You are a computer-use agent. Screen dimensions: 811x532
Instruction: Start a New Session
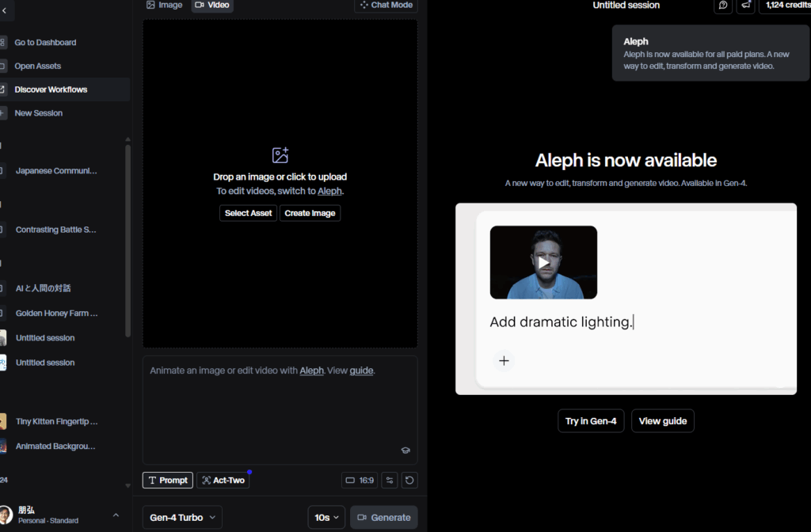(x=38, y=113)
